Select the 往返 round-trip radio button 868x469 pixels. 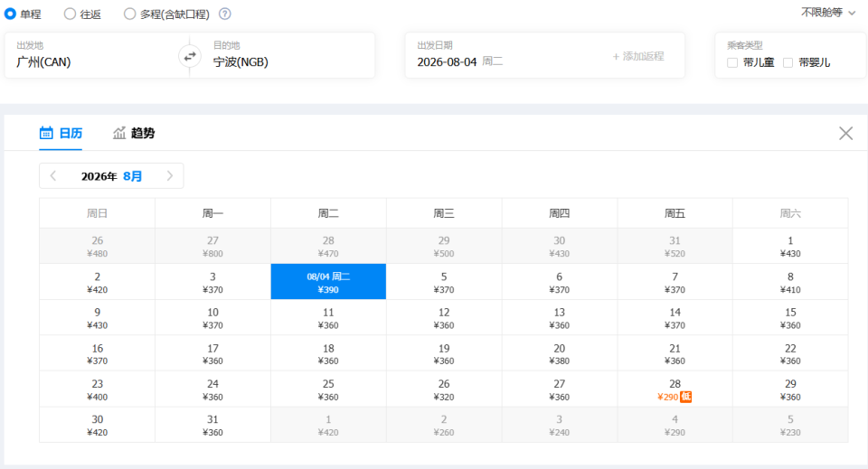pos(70,14)
